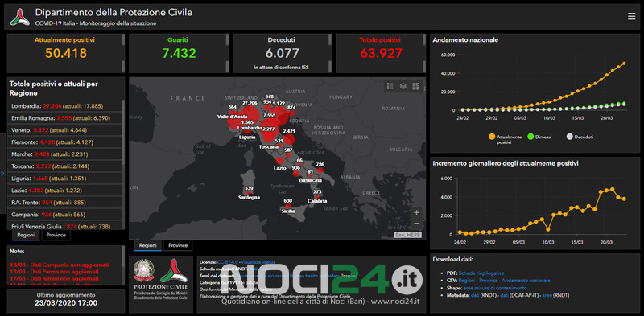
Task: Select the 2.421 Marche bubble on map
Action: pos(290,139)
